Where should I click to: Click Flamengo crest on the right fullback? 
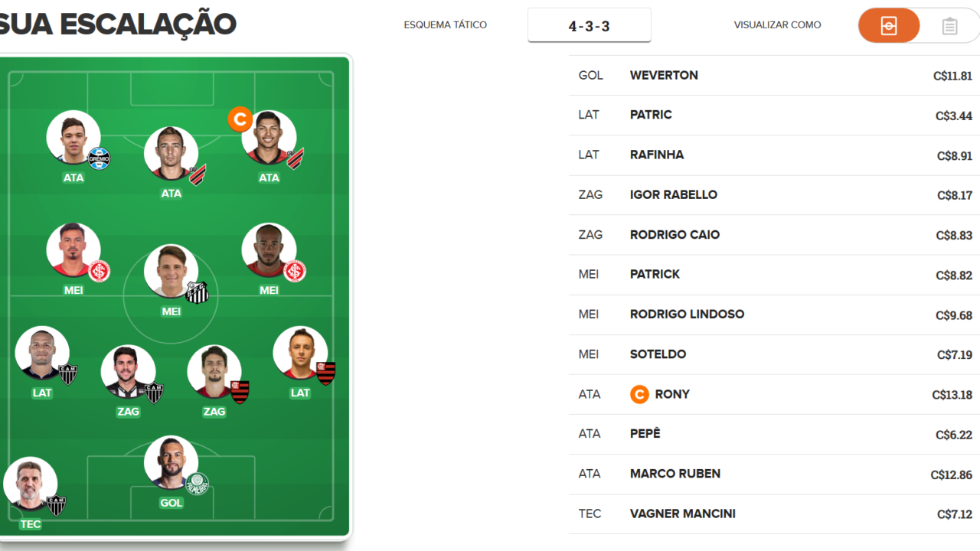coord(325,373)
